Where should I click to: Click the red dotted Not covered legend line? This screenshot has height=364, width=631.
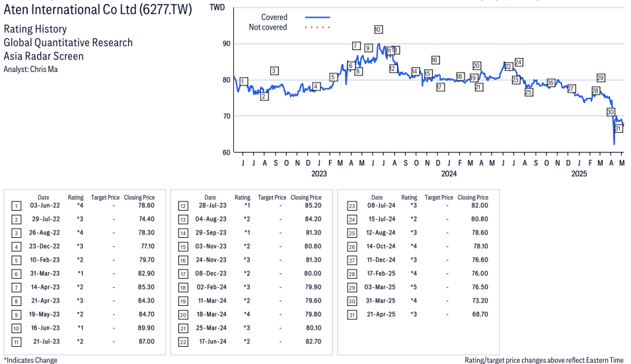318,27
